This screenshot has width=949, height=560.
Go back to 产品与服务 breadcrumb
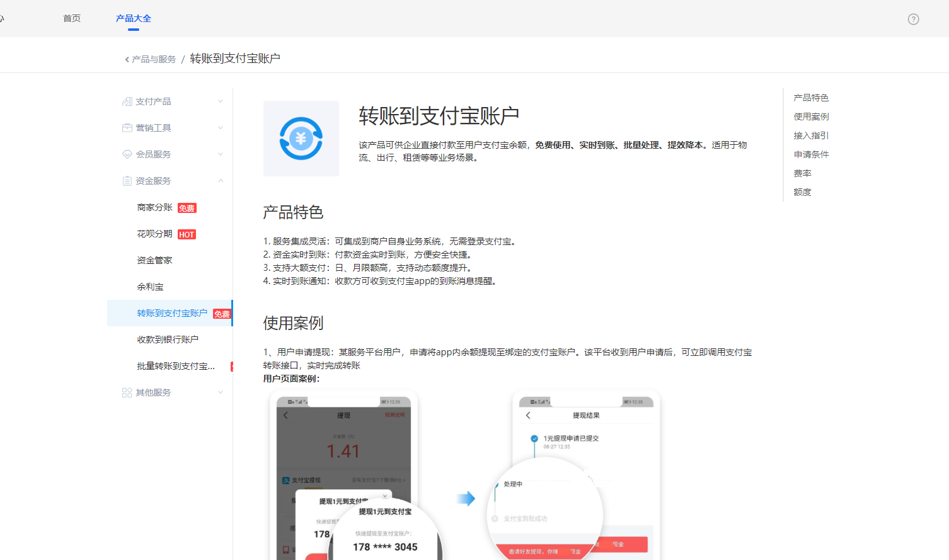pos(154,59)
